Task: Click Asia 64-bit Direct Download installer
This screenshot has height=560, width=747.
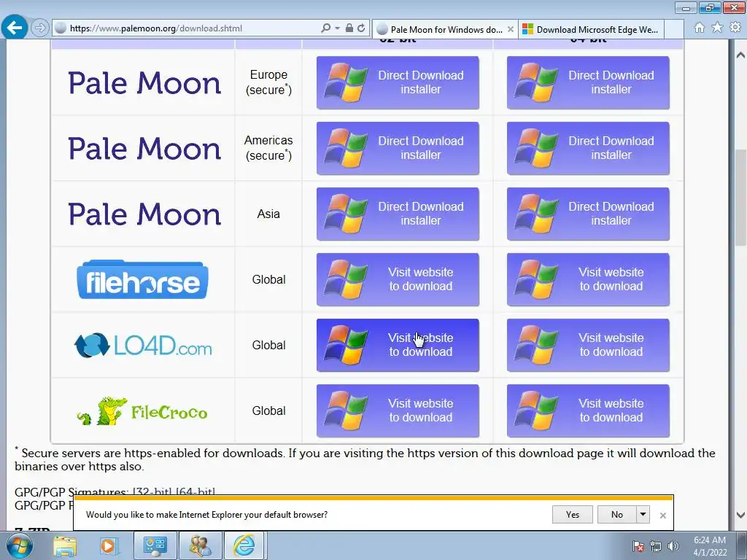Action: tap(588, 214)
